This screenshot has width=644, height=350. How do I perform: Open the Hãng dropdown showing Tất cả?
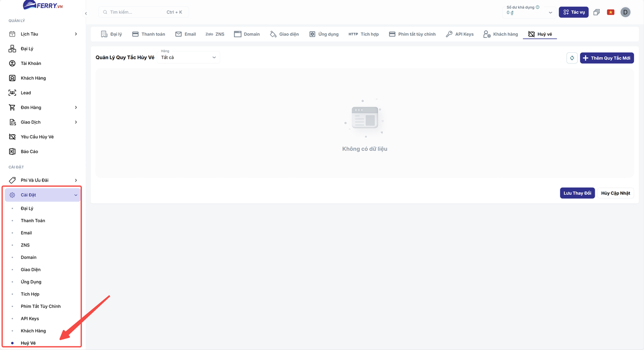(x=189, y=57)
